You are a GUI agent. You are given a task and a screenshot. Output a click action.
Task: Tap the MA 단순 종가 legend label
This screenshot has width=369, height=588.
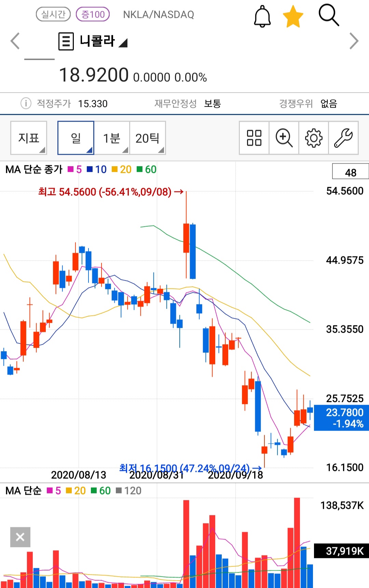pyautogui.click(x=34, y=169)
